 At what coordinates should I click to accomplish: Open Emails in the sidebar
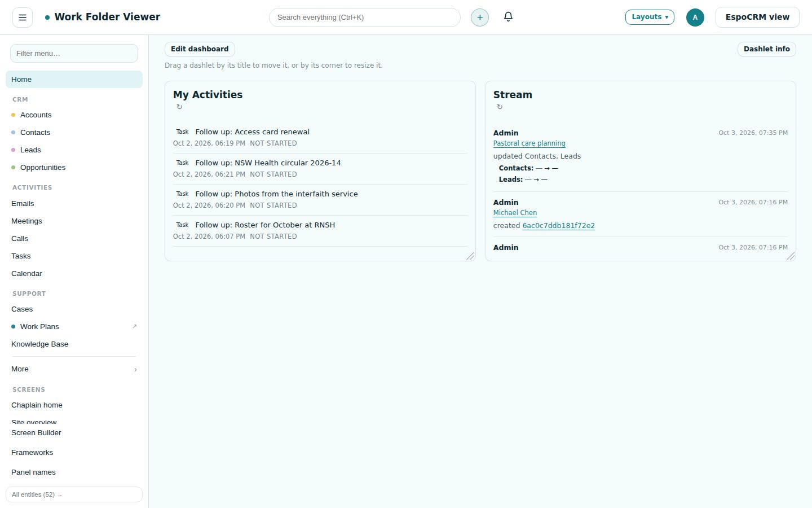pyautogui.click(x=74, y=203)
